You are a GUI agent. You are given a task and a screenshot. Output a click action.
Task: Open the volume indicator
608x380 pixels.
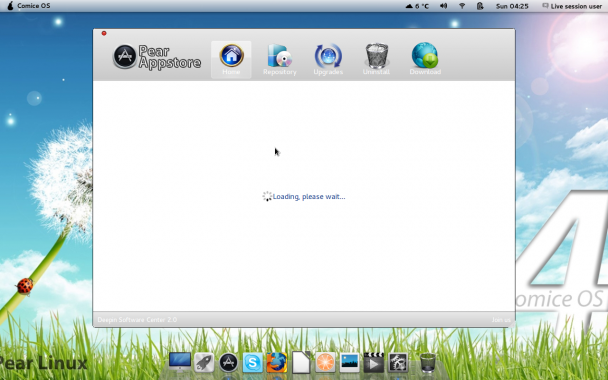444,6
